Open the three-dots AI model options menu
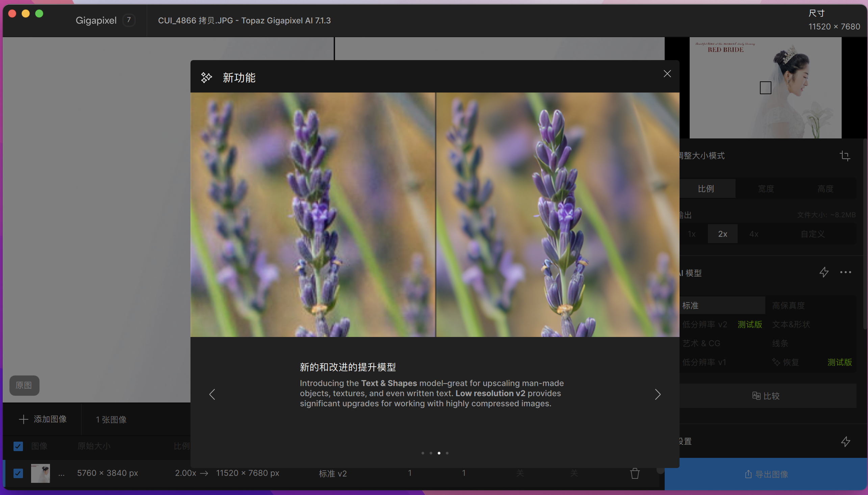This screenshot has width=868, height=495. [x=846, y=272]
